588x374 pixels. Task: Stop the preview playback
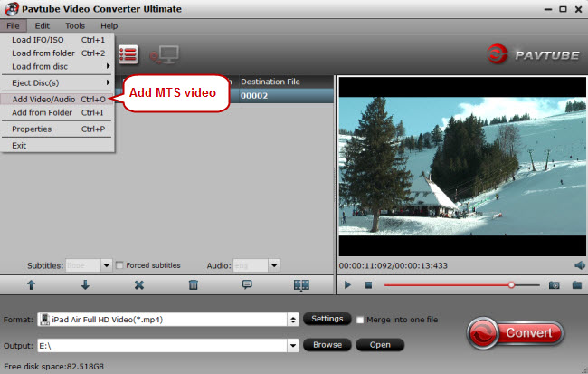click(368, 285)
